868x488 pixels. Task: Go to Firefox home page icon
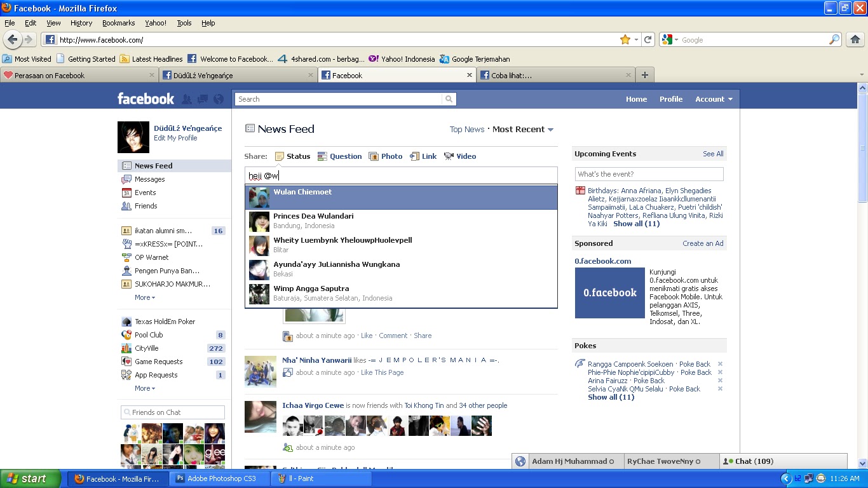point(855,39)
